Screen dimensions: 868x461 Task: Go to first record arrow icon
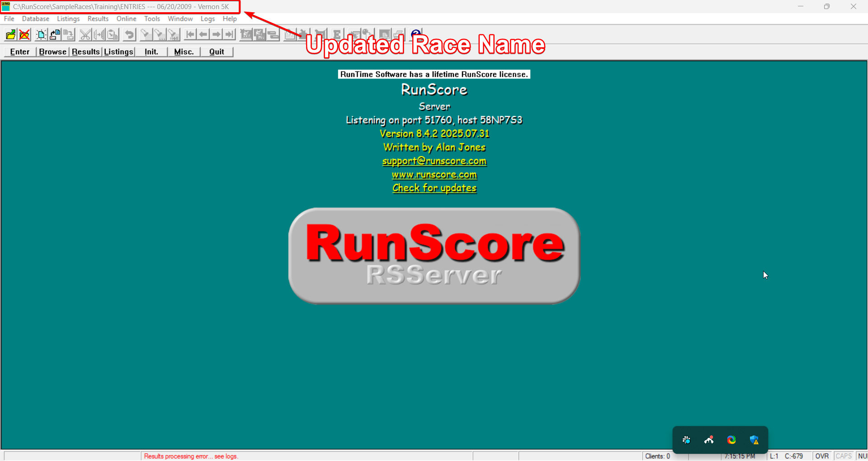click(190, 35)
